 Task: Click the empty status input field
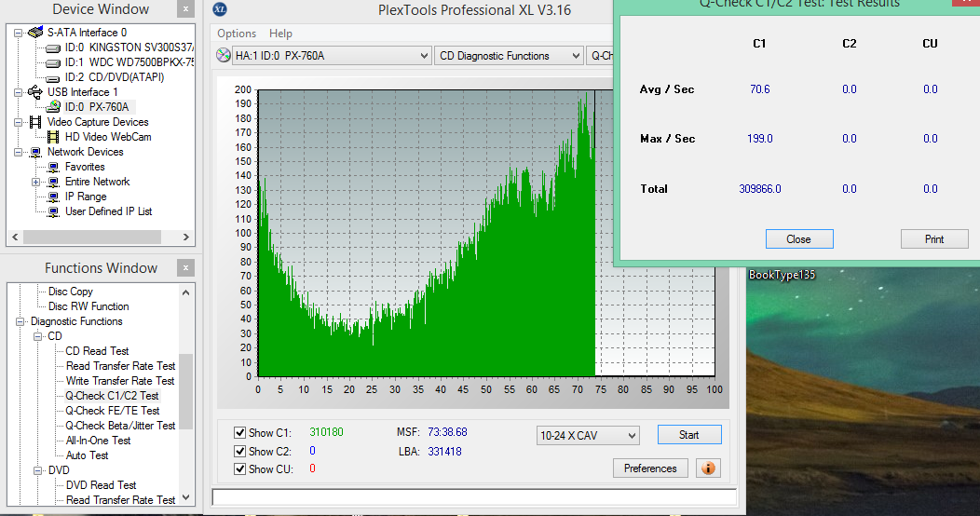point(474,497)
